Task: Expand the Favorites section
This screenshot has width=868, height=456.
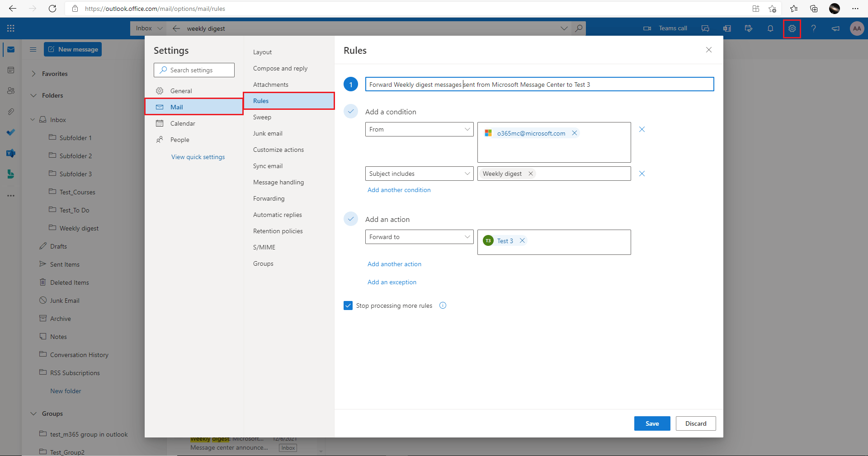Action: pyautogui.click(x=33, y=74)
